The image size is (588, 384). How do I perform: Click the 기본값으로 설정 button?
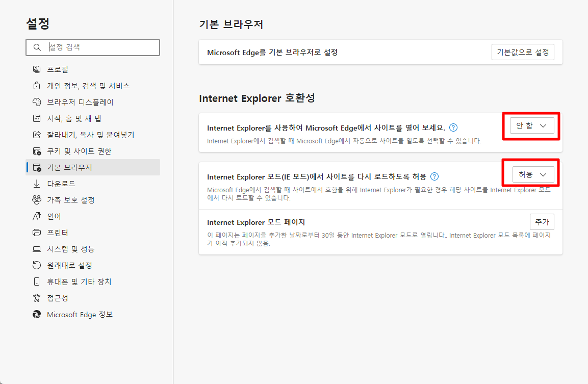(x=523, y=52)
